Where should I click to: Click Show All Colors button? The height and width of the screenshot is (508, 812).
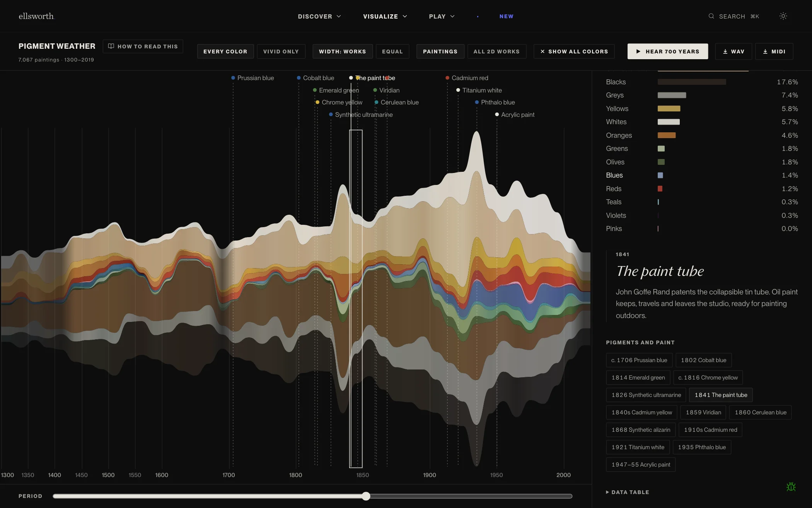(x=574, y=51)
